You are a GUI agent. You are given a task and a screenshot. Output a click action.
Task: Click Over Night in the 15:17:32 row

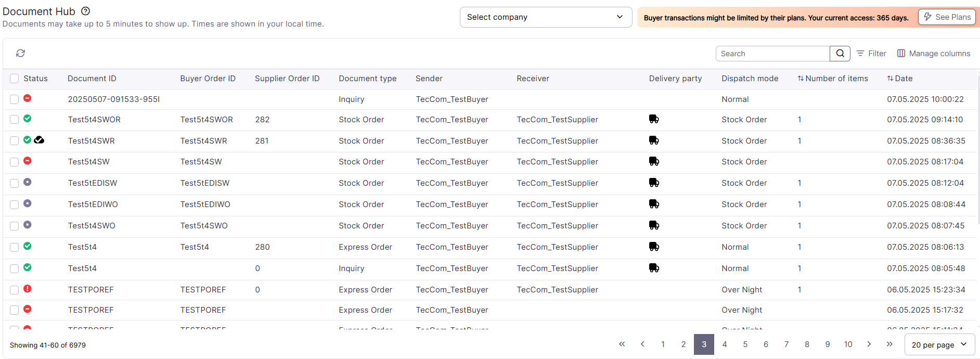[x=742, y=310]
